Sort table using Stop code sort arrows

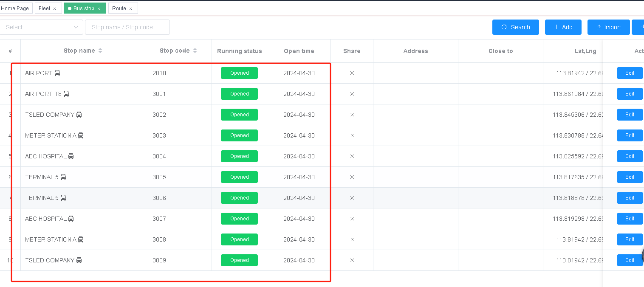(x=195, y=51)
